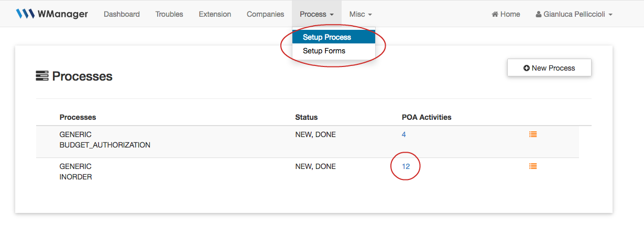
Task: Open the 4 POA activities link
Action: point(403,134)
